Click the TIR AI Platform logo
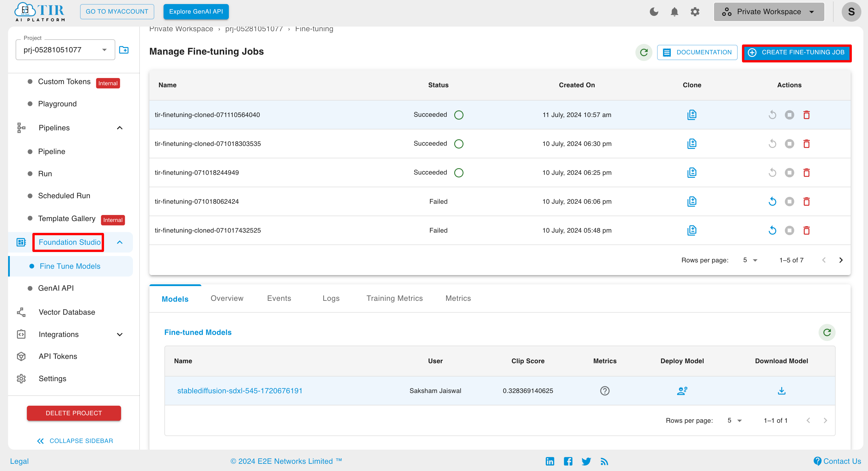Image resolution: width=868 pixels, height=471 pixels. coord(40,12)
